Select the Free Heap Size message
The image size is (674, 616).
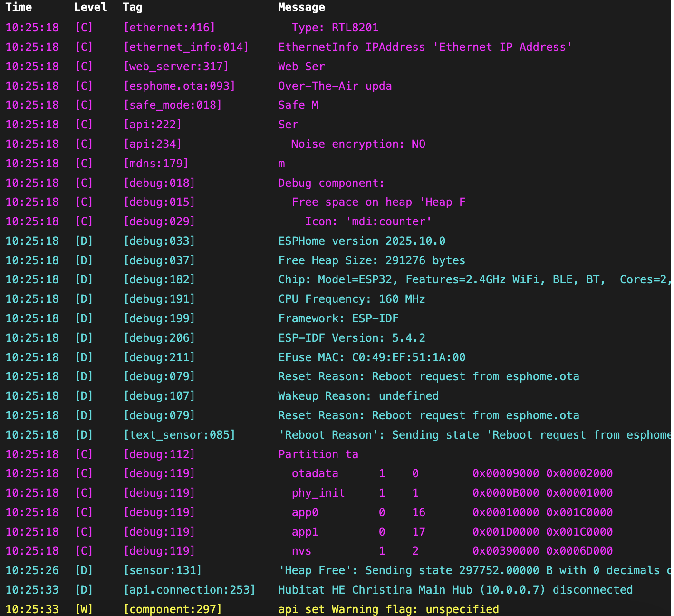coord(372,260)
